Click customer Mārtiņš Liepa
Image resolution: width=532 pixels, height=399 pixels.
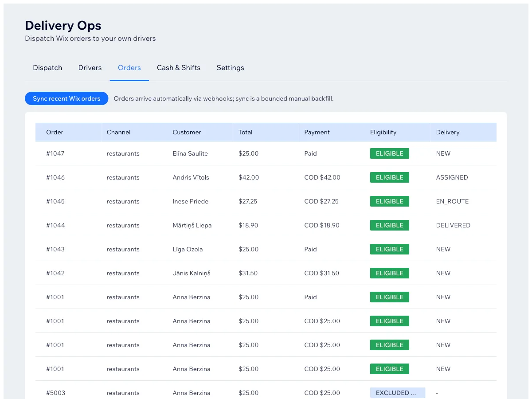192,225
